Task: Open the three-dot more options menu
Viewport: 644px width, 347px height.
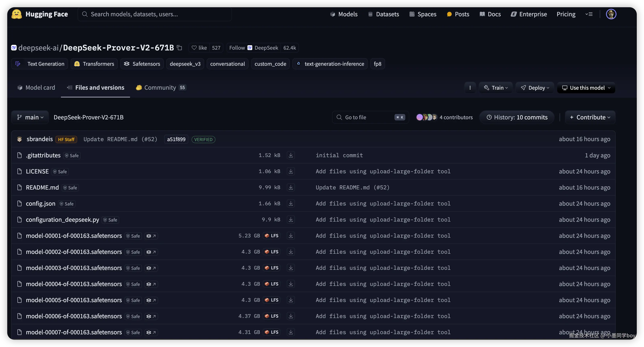Action: point(470,88)
